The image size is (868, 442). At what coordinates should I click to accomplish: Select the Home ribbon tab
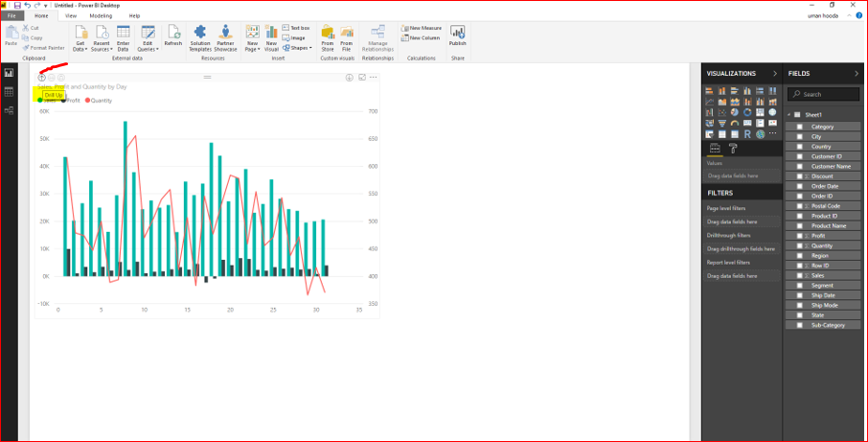(41, 16)
